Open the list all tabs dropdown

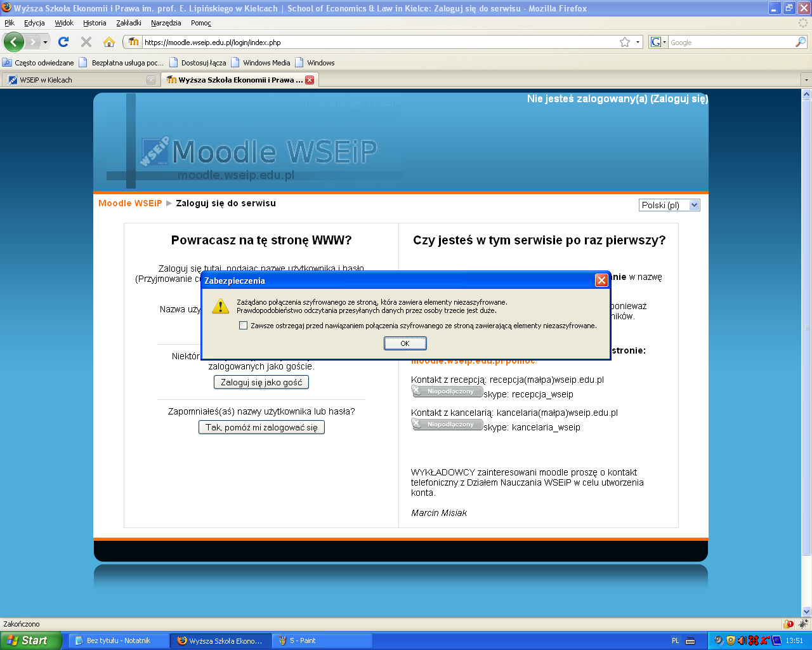pos(806,80)
